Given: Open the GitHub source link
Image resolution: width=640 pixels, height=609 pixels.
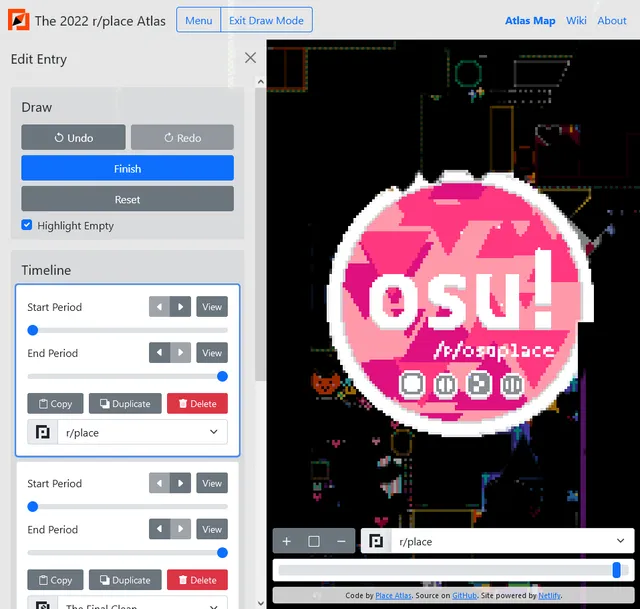Looking at the screenshot, I should pos(464,596).
